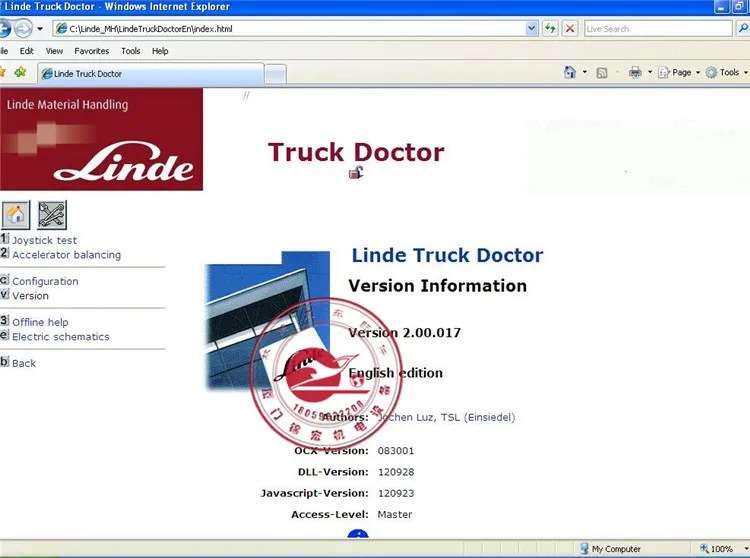This screenshot has height=558, width=750.
Task: Click the search magnifier button
Action: [x=743, y=29]
